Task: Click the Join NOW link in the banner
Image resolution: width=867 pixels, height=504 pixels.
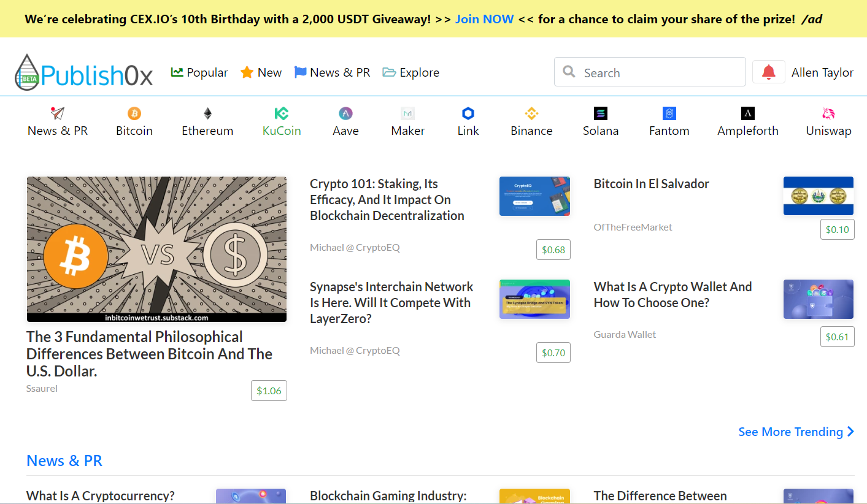Action: (484, 19)
